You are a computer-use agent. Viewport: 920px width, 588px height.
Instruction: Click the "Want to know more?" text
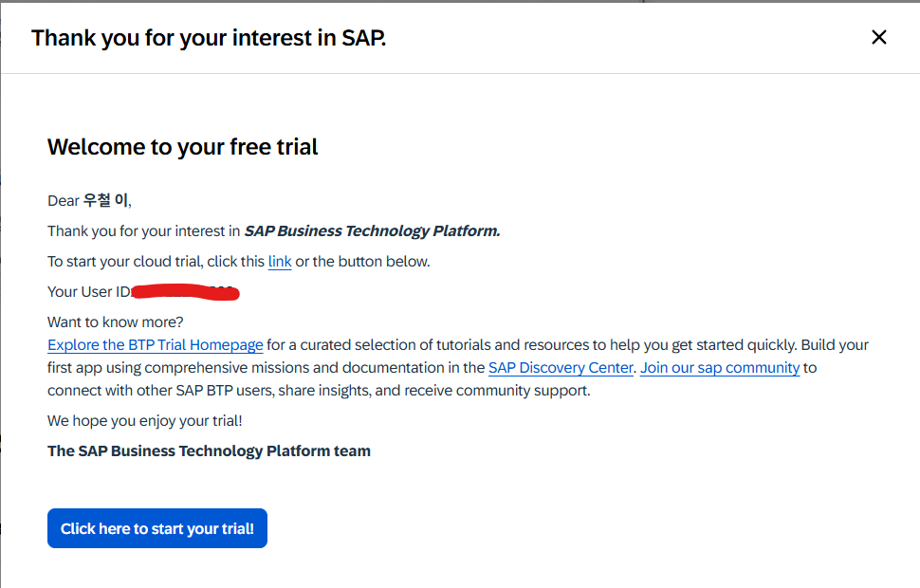pos(116,322)
